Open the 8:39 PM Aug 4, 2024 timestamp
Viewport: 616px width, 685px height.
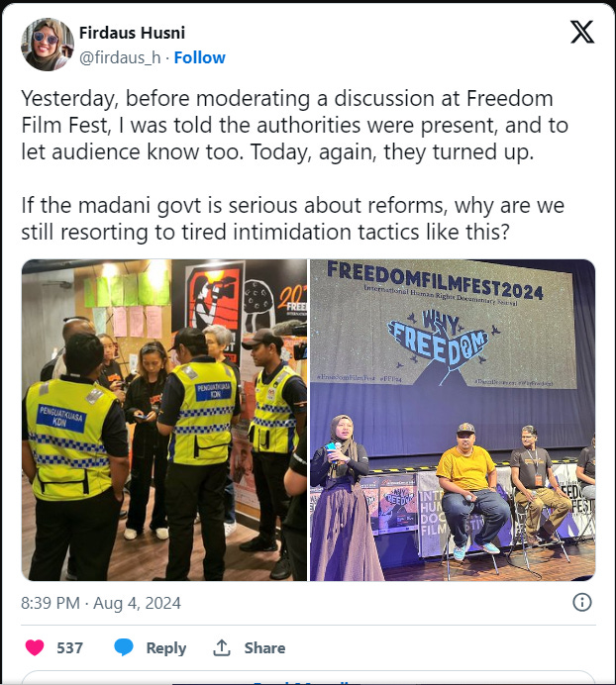coord(101,603)
